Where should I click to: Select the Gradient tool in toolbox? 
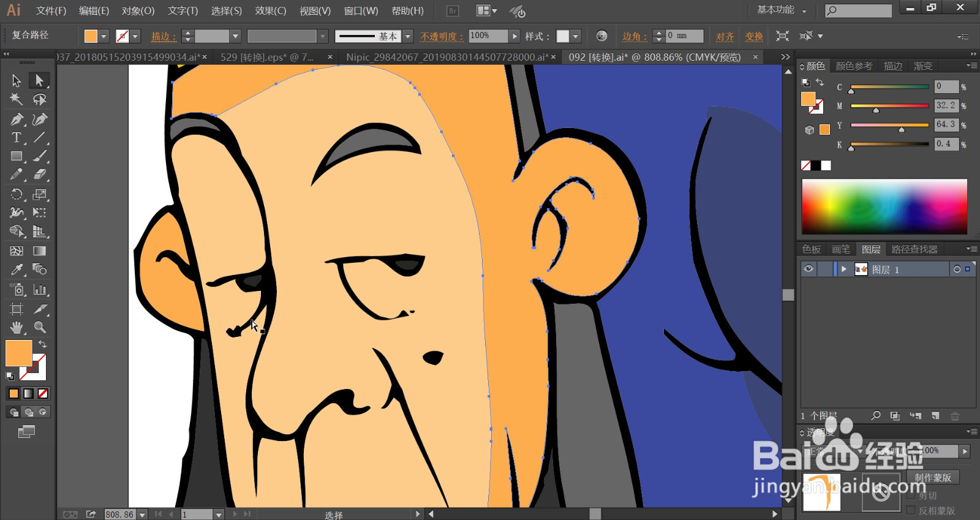(x=39, y=251)
